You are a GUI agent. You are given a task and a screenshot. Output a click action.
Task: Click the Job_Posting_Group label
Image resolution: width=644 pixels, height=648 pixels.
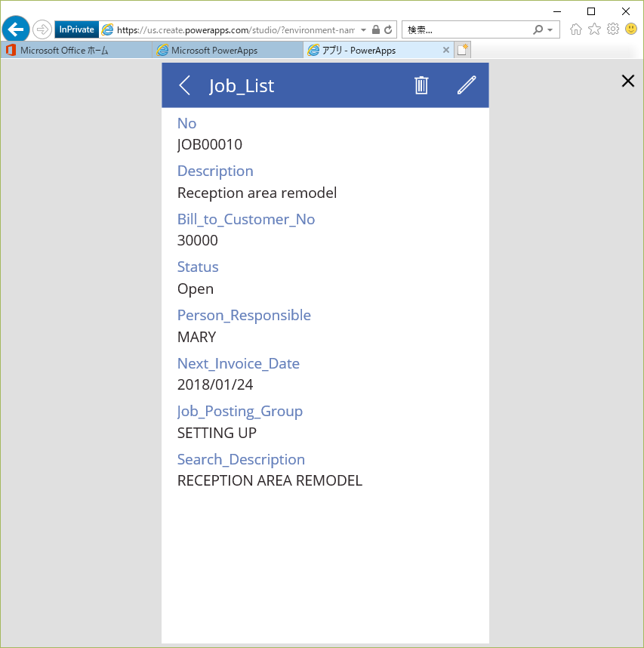click(x=239, y=412)
